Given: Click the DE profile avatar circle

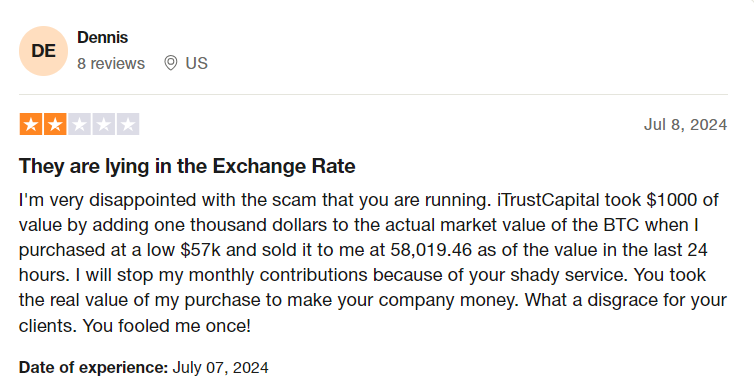Looking at the screenshot, I should 43,51.
